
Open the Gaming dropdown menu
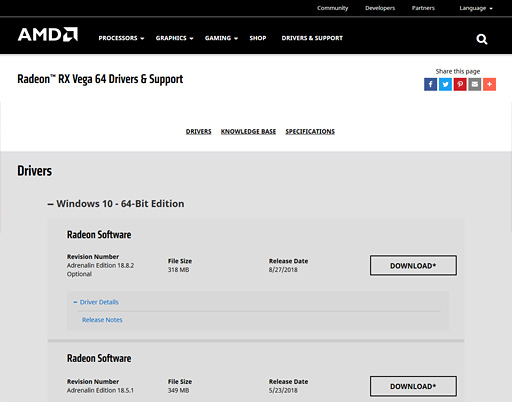click(x=221, y=38)
